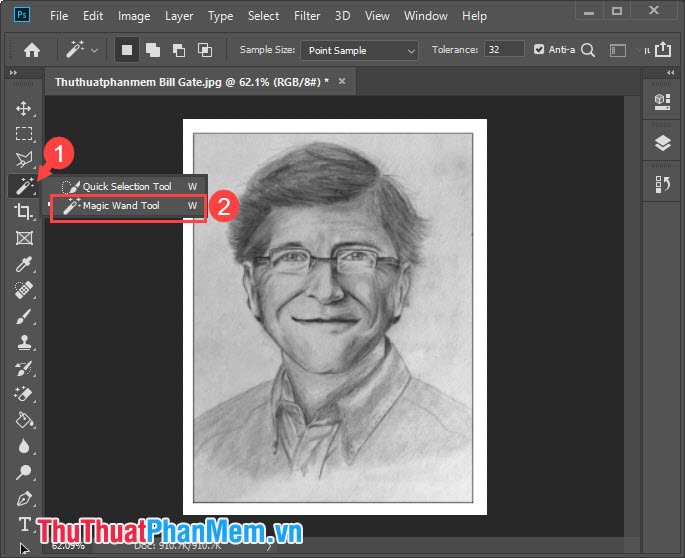Choose Intersect with Selection mode icon
The width and height of the screenshot is (685, 558).
coord(204,50)
